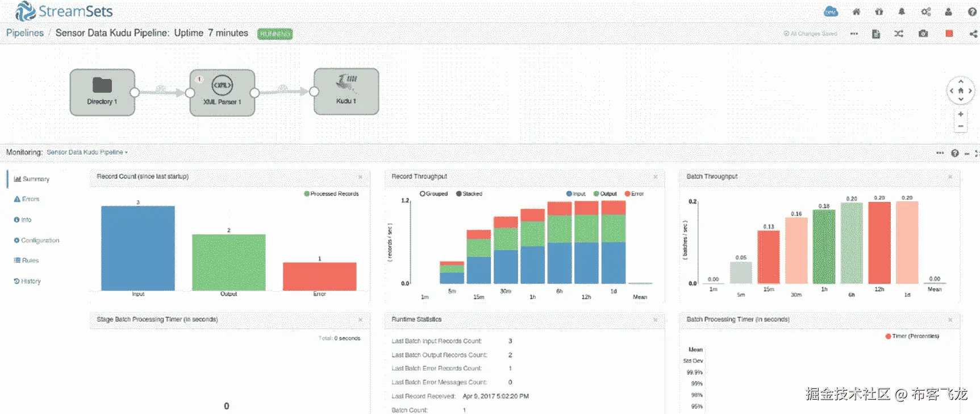Pan canvas left with the left arrow
980x414 pixels.
[952, 90]
